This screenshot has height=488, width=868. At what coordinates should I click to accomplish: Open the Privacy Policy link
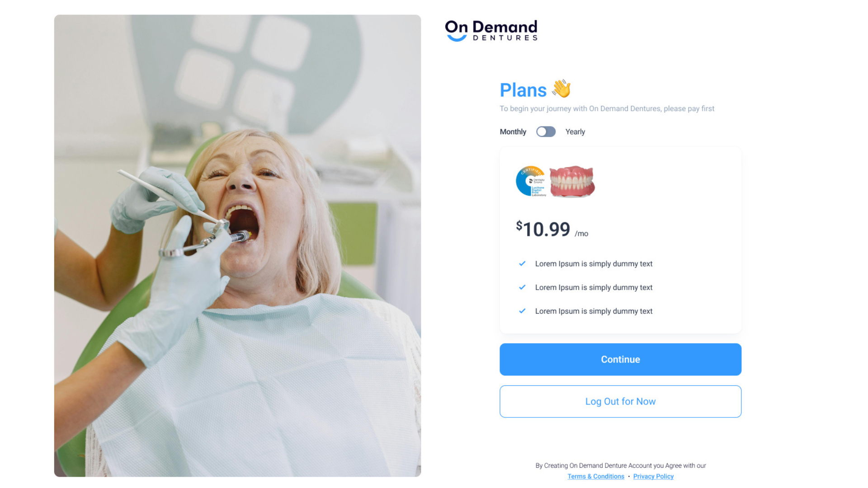pos(653,476)
